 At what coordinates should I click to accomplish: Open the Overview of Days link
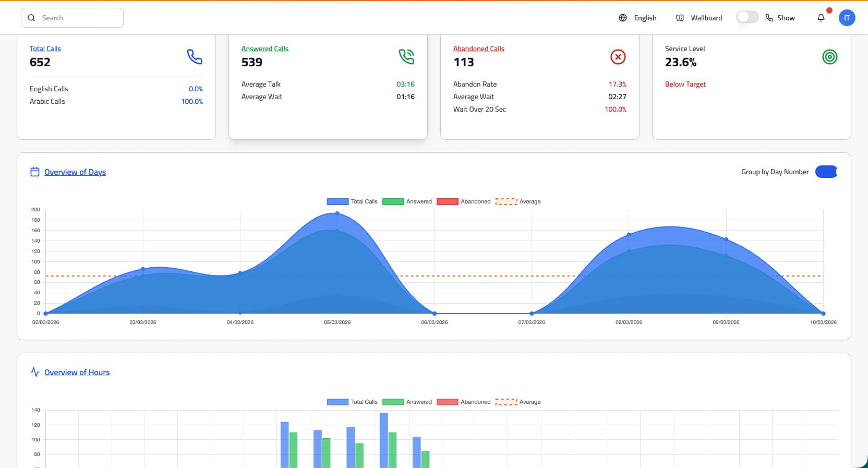[75, 172]
